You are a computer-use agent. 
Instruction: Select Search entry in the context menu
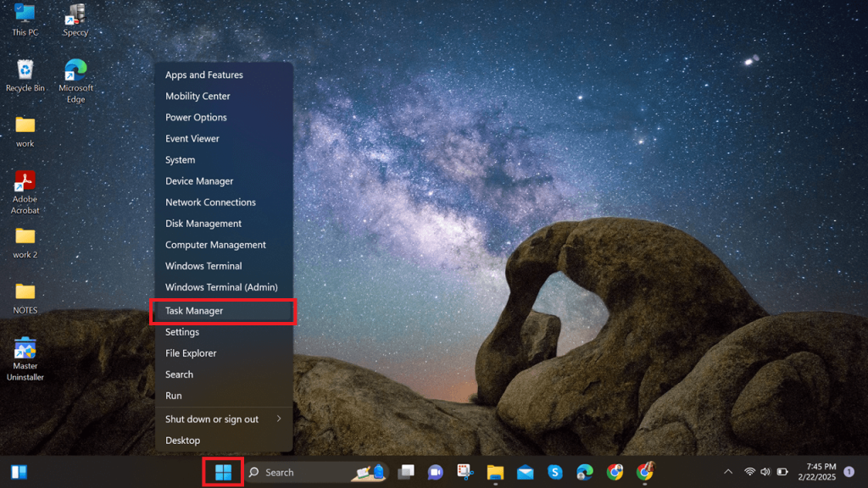(224, 374)
